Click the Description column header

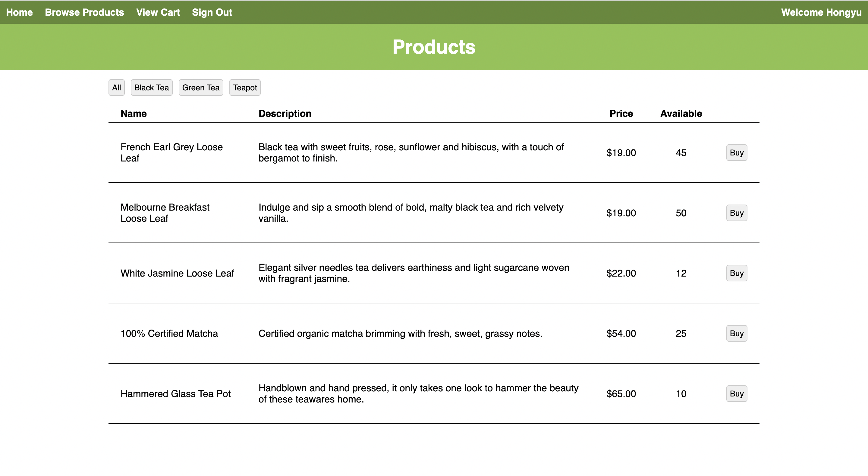(x=285, y=114)
